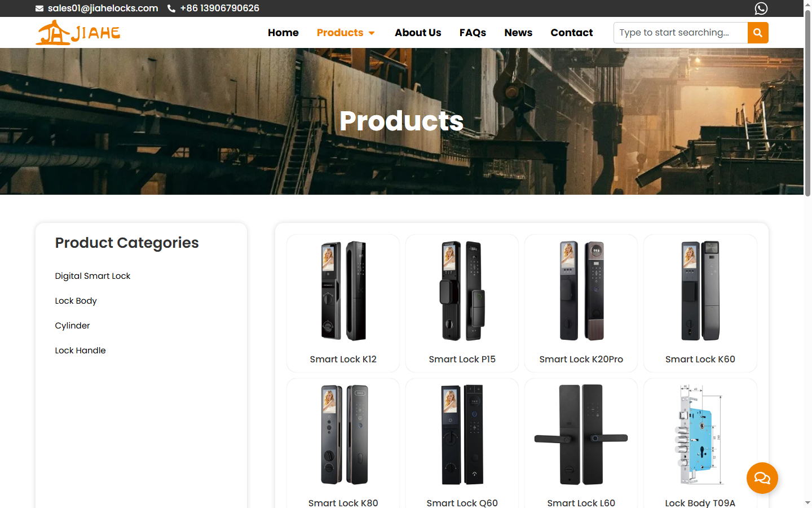Image resolution: width=812 pixels, height=508 pixels.
Task: Go to the About Us page
Action: pos(418,33)
